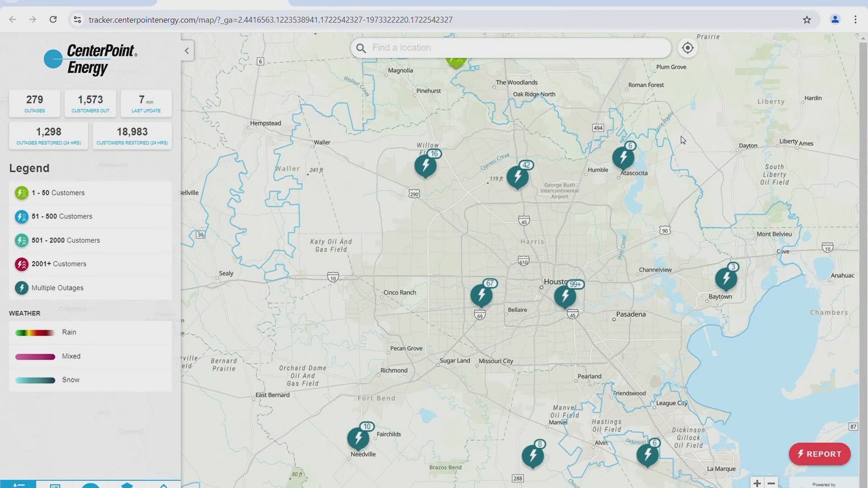Click the Sealy map label

click(226, 273)
